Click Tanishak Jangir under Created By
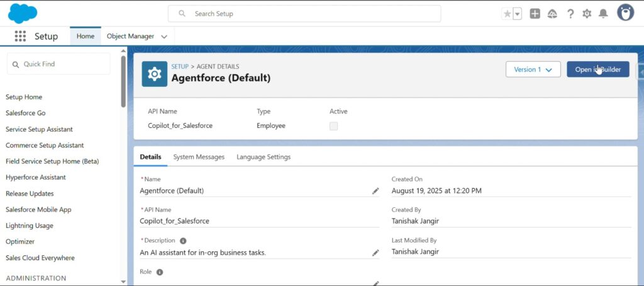Image resolution: width=644 pixels, height=286 pixels. [415, 221]
